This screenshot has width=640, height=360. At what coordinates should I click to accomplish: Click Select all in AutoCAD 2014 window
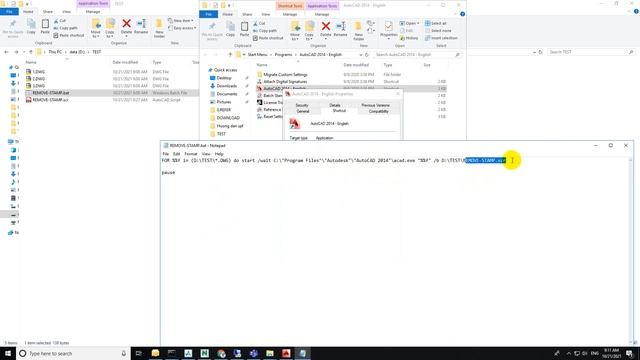point(436,23)
